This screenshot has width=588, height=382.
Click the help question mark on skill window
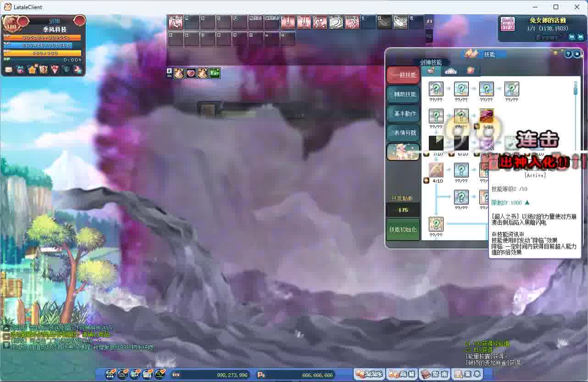coord(568,54)
